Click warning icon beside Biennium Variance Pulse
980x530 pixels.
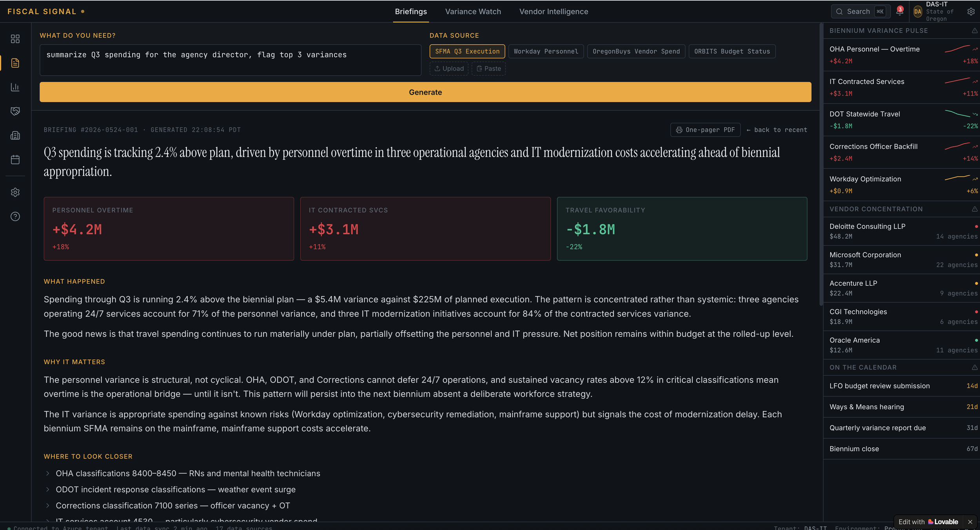click(975, 31)
